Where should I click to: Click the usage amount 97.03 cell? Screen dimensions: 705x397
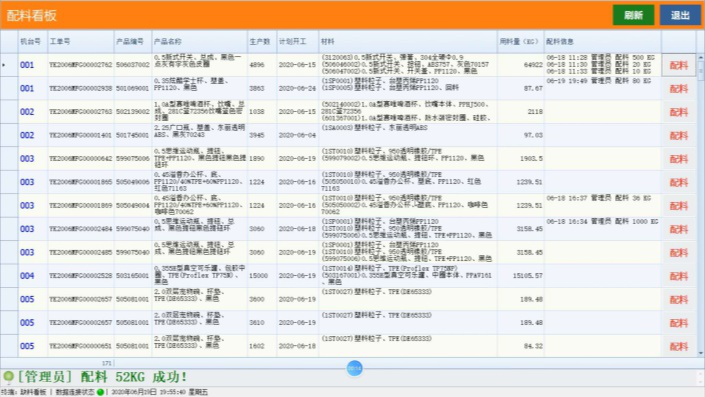pyautogui.click(x=521, y=135)
